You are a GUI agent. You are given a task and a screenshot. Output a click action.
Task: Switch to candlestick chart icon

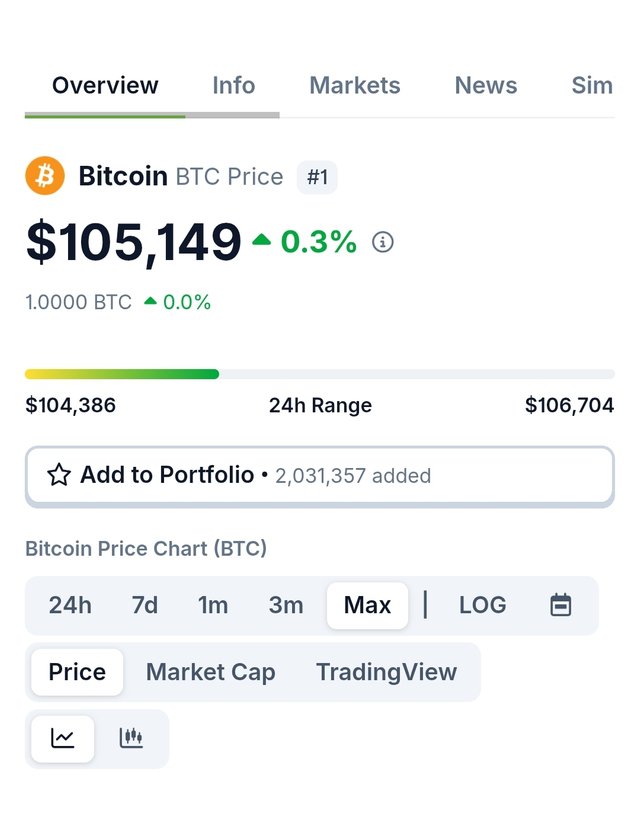pyautogui.click(x=131, y=738)
